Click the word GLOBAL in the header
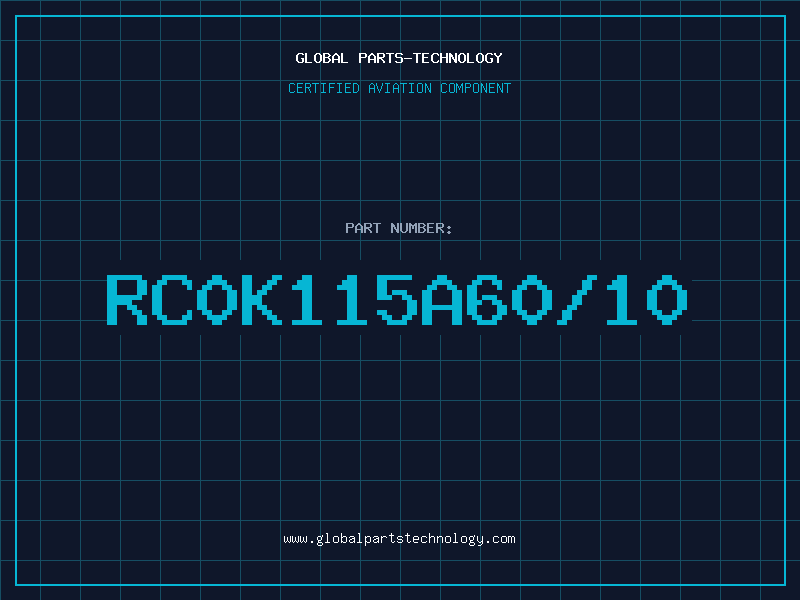Screen dimensions: 800x600 tap(321, 58)
